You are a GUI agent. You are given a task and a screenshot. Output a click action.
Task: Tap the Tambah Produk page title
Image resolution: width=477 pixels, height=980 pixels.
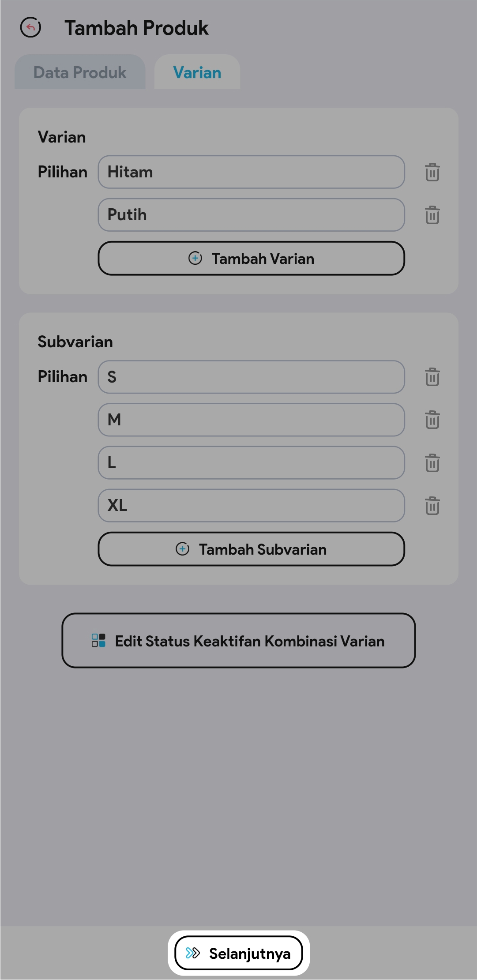pos(136,28)
